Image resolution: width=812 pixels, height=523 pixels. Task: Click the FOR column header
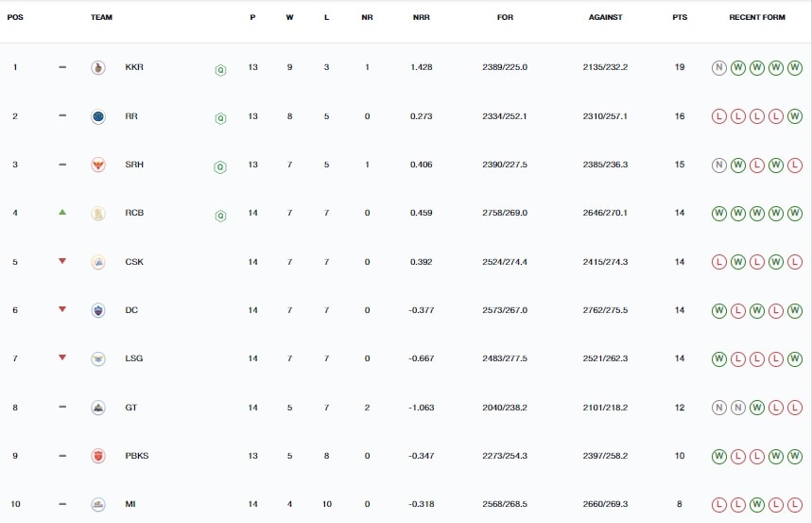505,17
